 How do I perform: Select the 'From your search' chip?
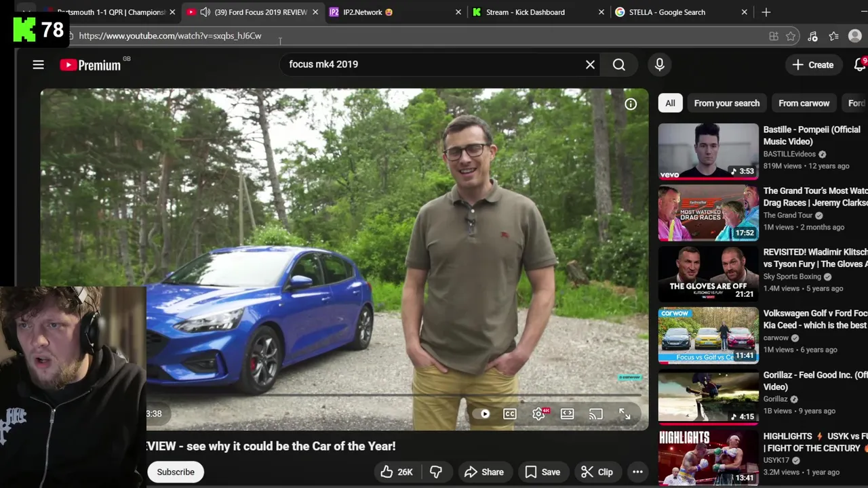pyautogui.click(x=726, y=103)
